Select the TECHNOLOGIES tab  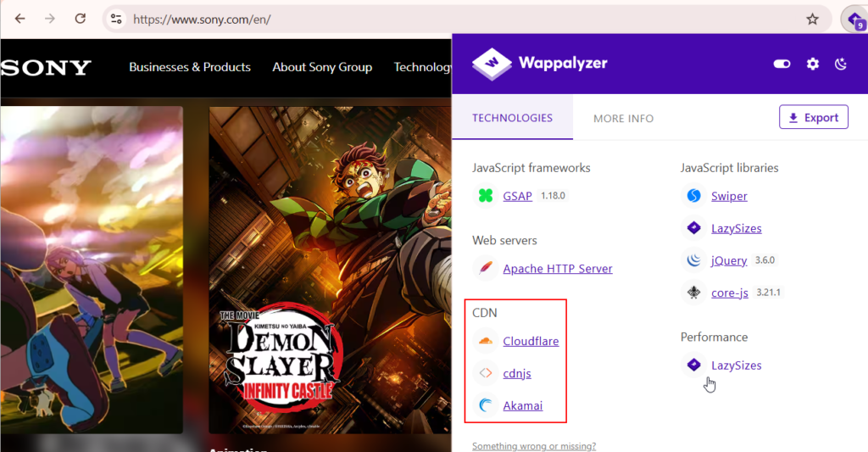click(x=512, y=117)
